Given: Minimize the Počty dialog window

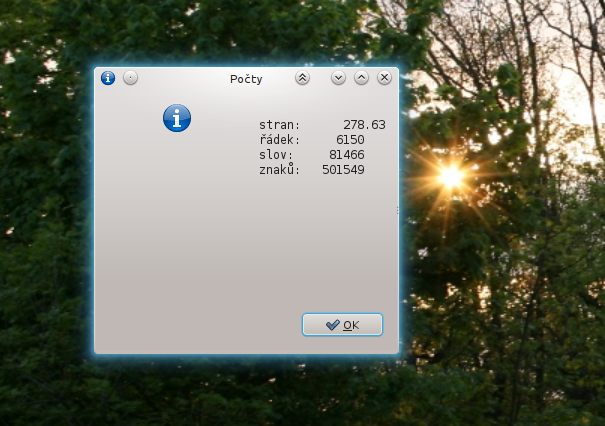Looking at the screenshot, I should 338,78.
